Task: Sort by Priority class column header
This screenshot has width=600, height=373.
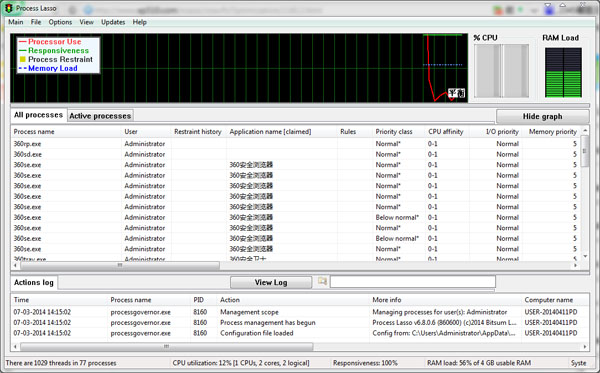Action: pyautogui.click(x=398, y=132)
